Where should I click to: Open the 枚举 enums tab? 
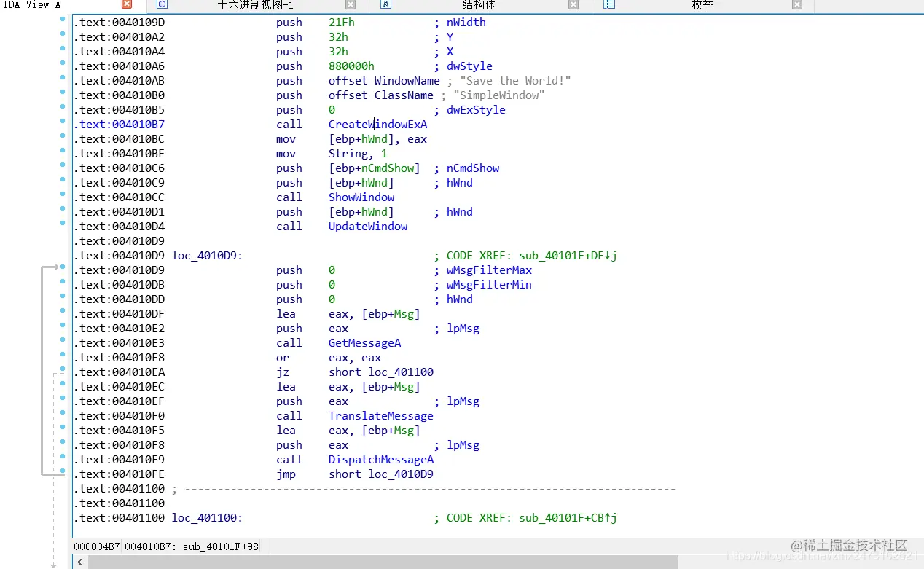702,5
